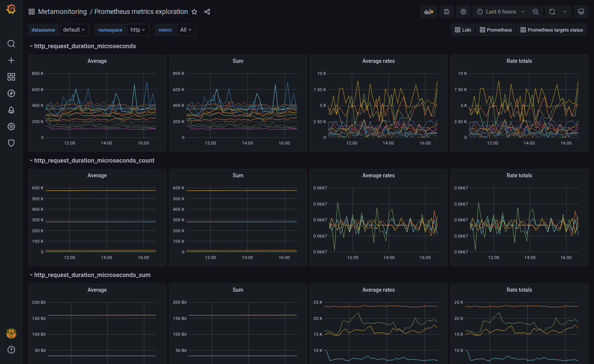Screen dimensions: 594x364
Task: Click the zoom out time range icon
Action: tap(535, 12)
